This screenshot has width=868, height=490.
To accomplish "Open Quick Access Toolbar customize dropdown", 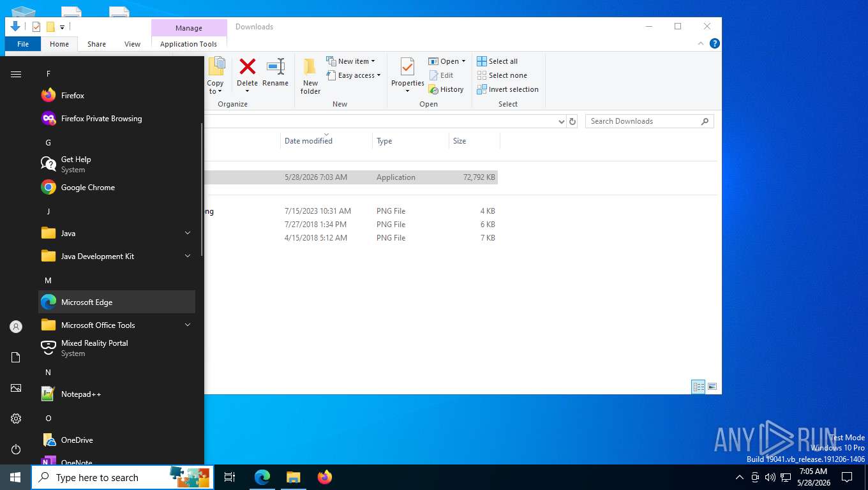I will (x=62, y=27).
